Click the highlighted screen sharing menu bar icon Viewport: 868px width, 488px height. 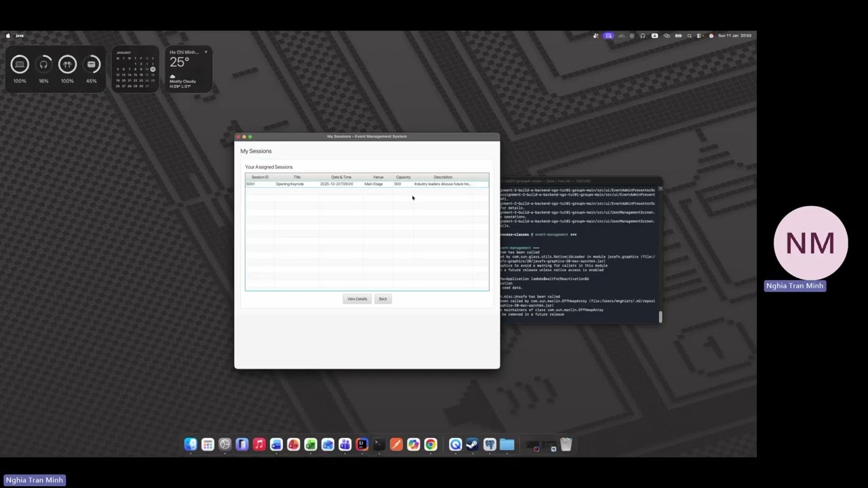608,35
